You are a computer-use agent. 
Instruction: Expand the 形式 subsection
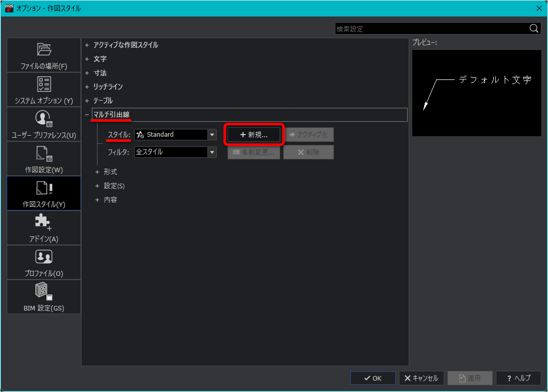coord(97,172)
